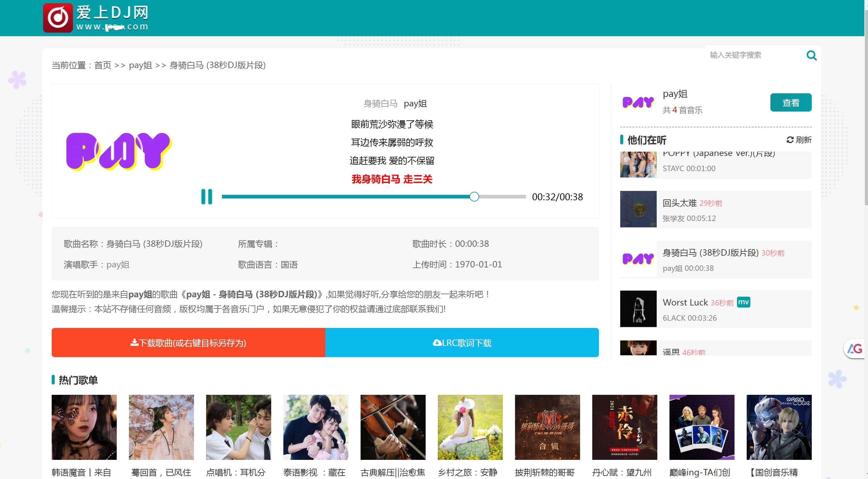Open 演唱歌手 pay姐 link
The height and width of the screenshot is (479, 868).
(118, 265)
